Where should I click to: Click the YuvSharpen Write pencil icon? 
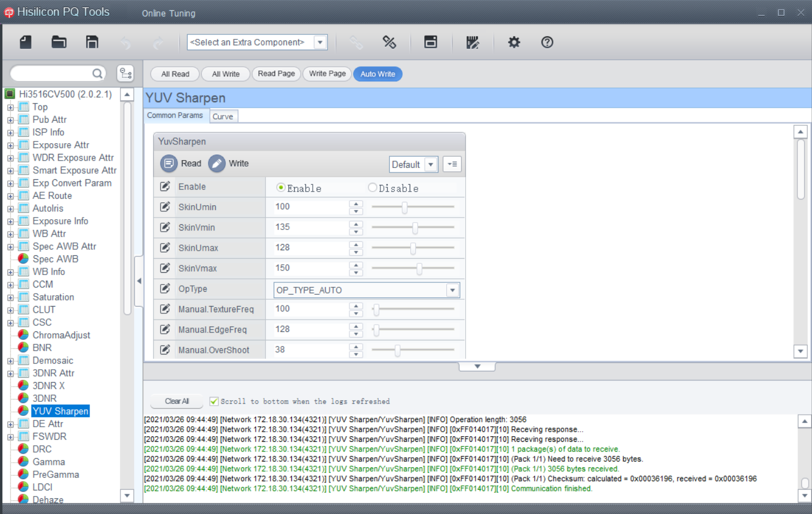click(216, 163)
